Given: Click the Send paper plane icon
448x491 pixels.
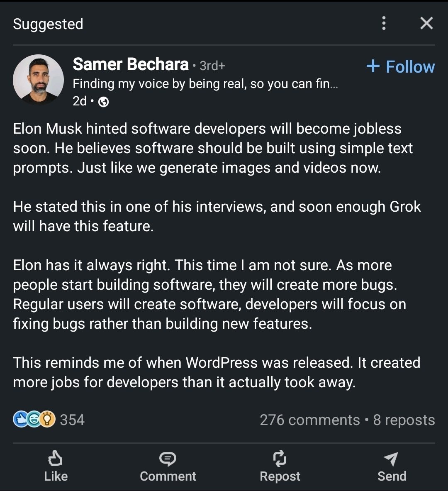Looking at the screenshot, I should (391, 459).
